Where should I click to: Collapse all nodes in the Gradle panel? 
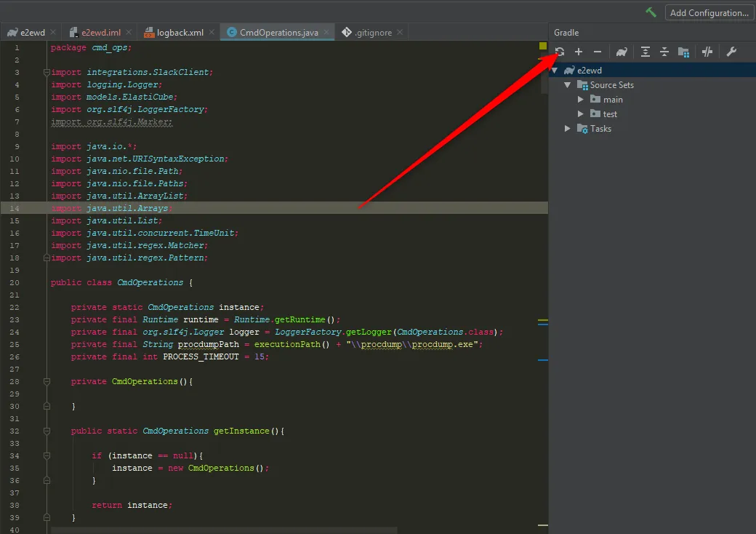tap(664, 51)
